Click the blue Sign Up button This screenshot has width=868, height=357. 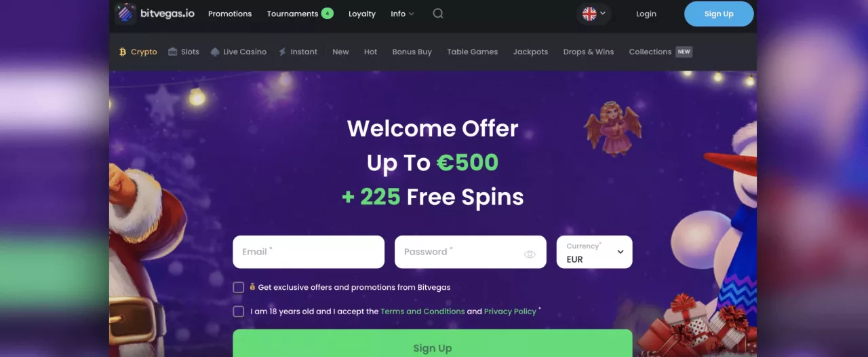pyautogui.click(x=719, y=14)
